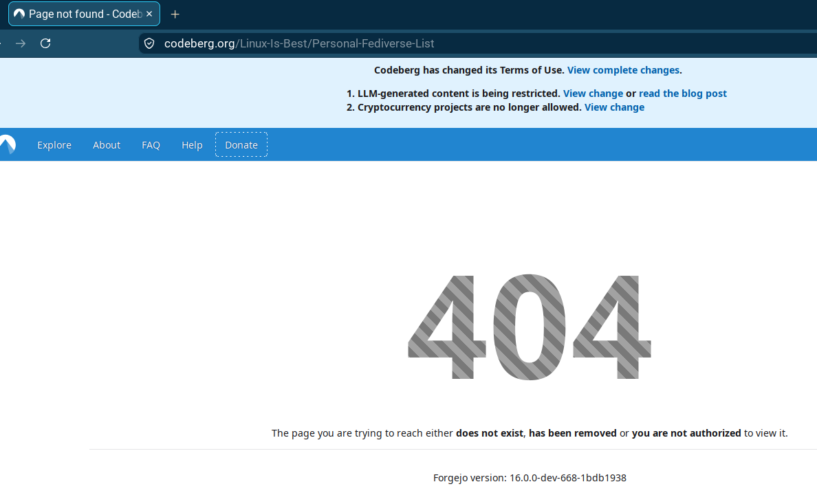Click the Donate button
This screenshot has height=504, width=817.
pyautogui.click(x=241, y=145)
